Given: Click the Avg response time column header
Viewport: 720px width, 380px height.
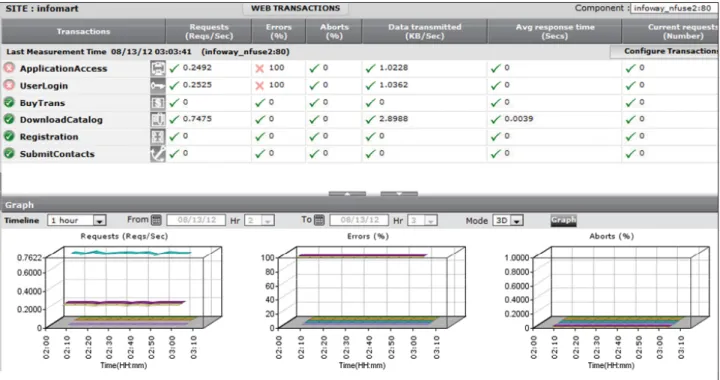Looking at the screenshot, I should [x=555, y=31].
